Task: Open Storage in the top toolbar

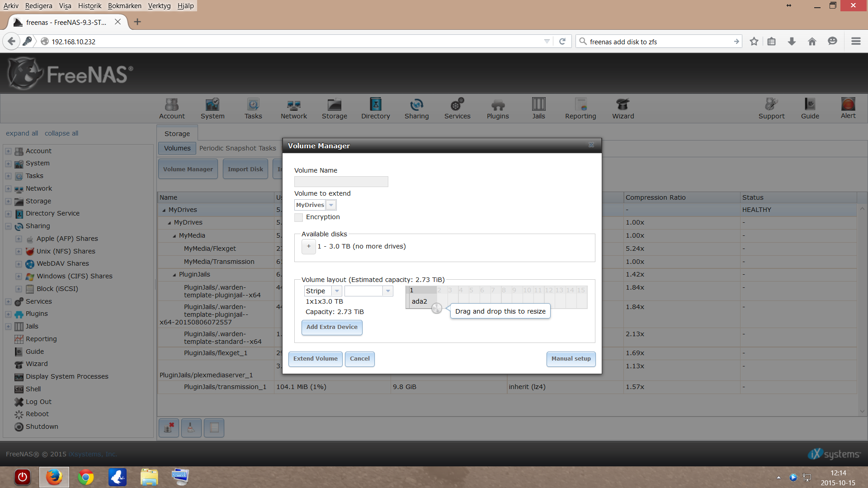Action: pyautogui.click(x=335, y=109)
